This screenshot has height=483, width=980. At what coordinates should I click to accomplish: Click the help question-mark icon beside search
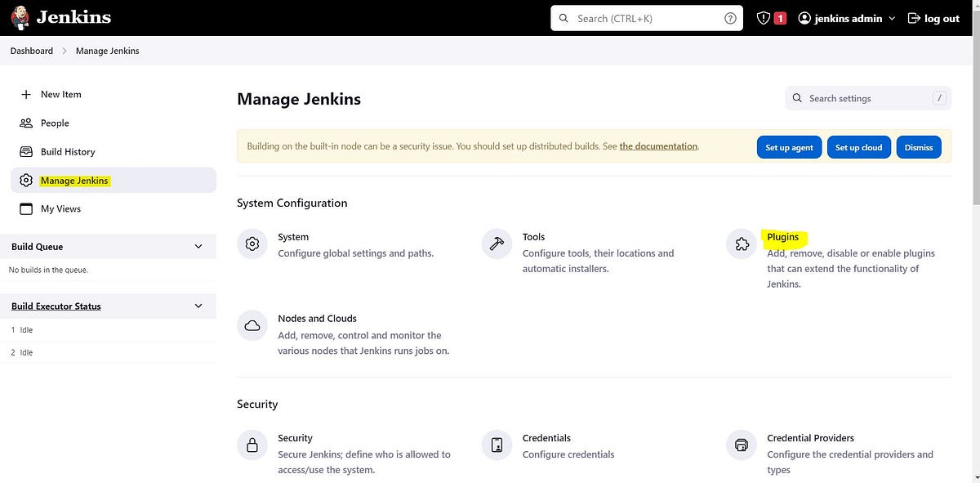click(730, 17)
